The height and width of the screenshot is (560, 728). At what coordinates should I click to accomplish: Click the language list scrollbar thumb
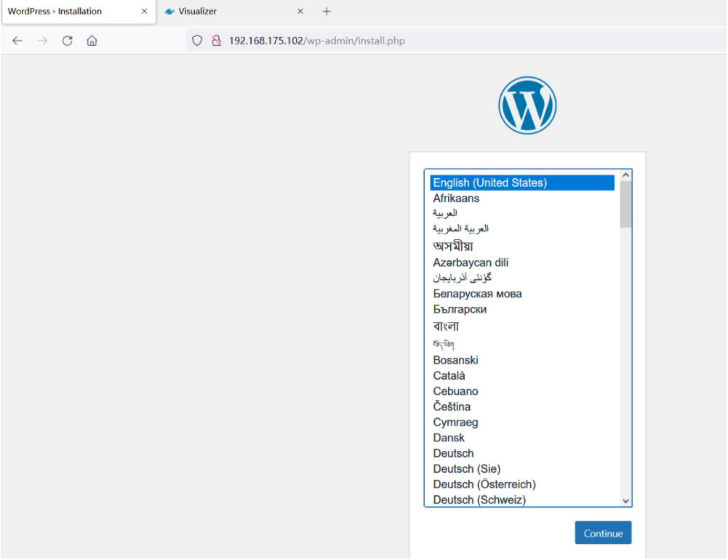click(x=626, y=204)
